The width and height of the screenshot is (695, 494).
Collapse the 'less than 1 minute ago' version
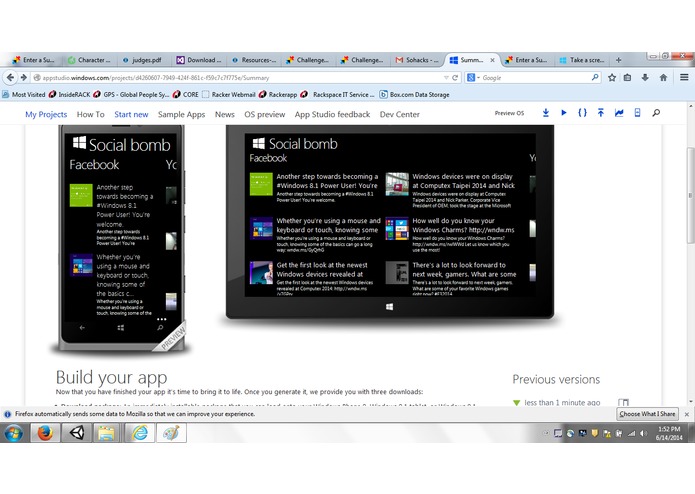point(516,403)
